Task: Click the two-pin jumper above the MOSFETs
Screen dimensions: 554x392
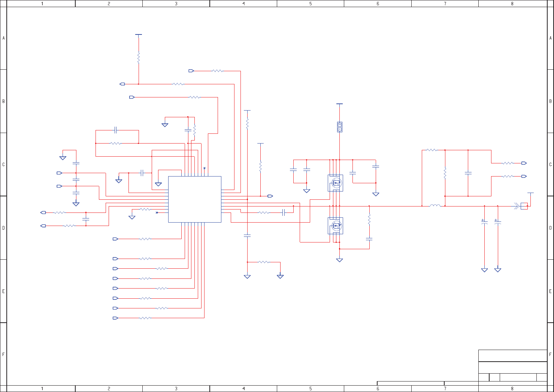Action: coord(339,127)
